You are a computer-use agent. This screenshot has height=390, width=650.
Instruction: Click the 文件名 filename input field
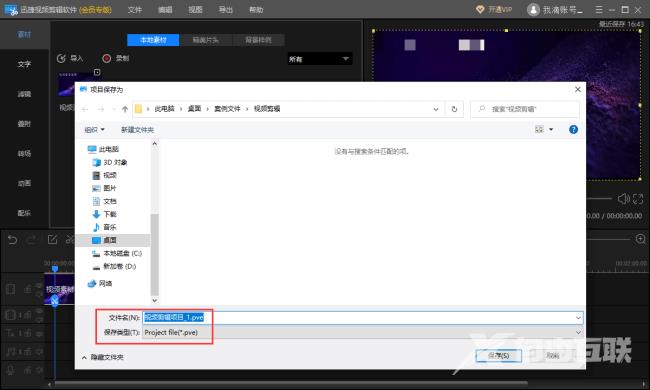[x=363, y=318]
